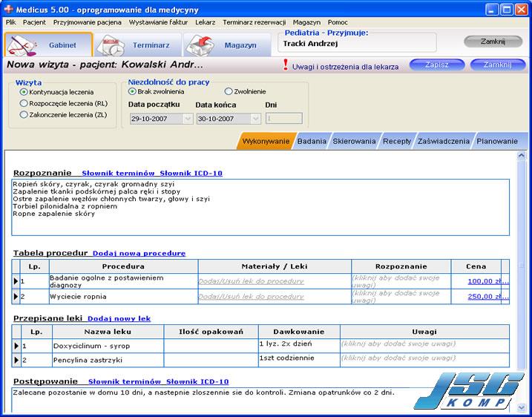Open Terminarz rezerwacji menu
Screen dimensions: 532x417
254,22
